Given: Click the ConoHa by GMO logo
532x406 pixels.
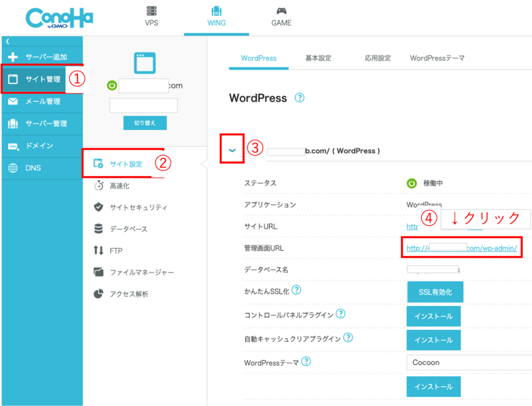Looking at the screenshot, I should click(59, 18).
